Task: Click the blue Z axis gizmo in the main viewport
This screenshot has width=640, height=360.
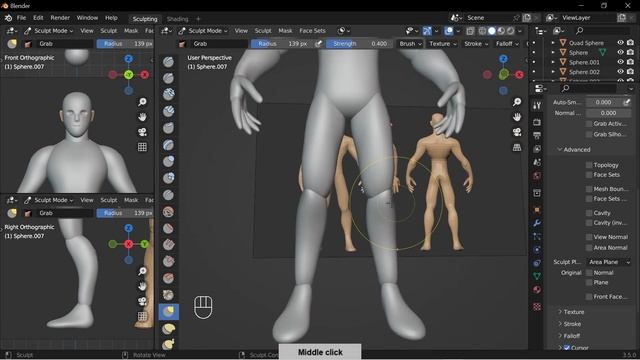Action: point(503,59)
